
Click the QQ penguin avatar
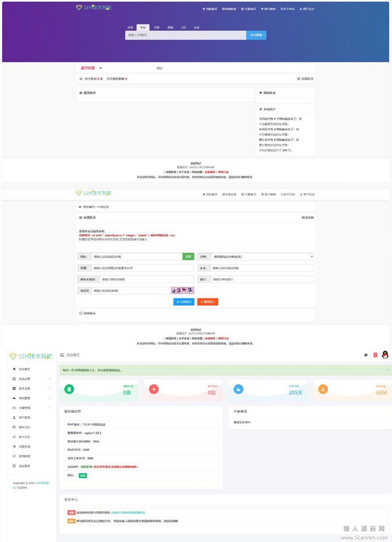tap(385, 355)
